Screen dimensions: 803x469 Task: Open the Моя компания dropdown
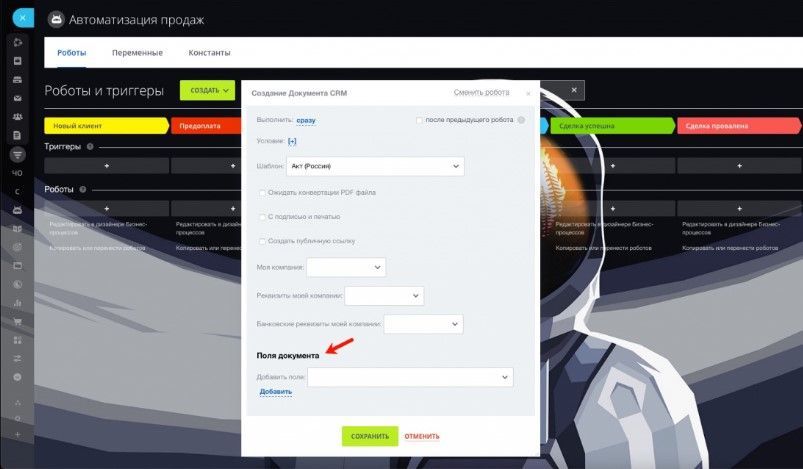pyautogui.click(x=346, y=267)
